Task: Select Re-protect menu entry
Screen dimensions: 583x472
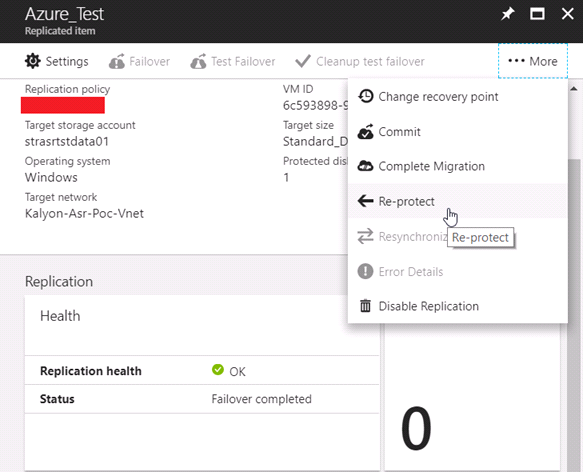Action: [x=457, y=201]
